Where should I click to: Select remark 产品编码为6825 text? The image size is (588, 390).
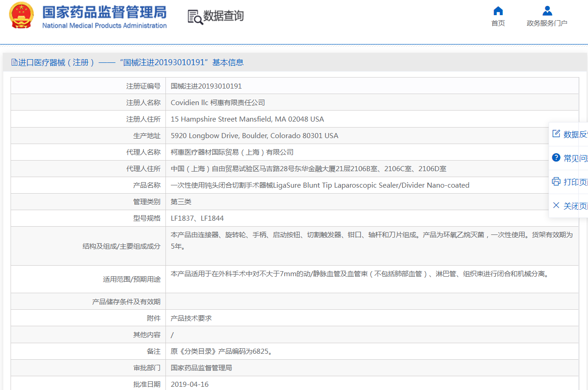click(222, 351)
